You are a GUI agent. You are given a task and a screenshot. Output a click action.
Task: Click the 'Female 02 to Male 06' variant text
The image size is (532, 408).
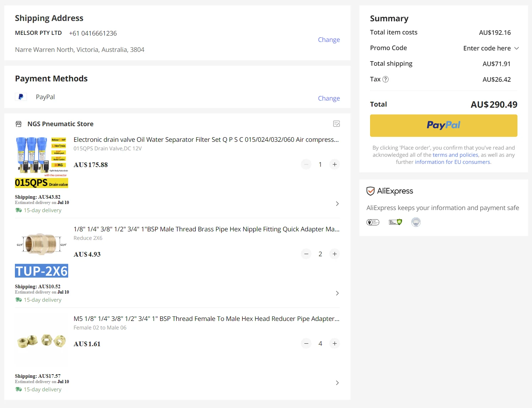point(100,328)
